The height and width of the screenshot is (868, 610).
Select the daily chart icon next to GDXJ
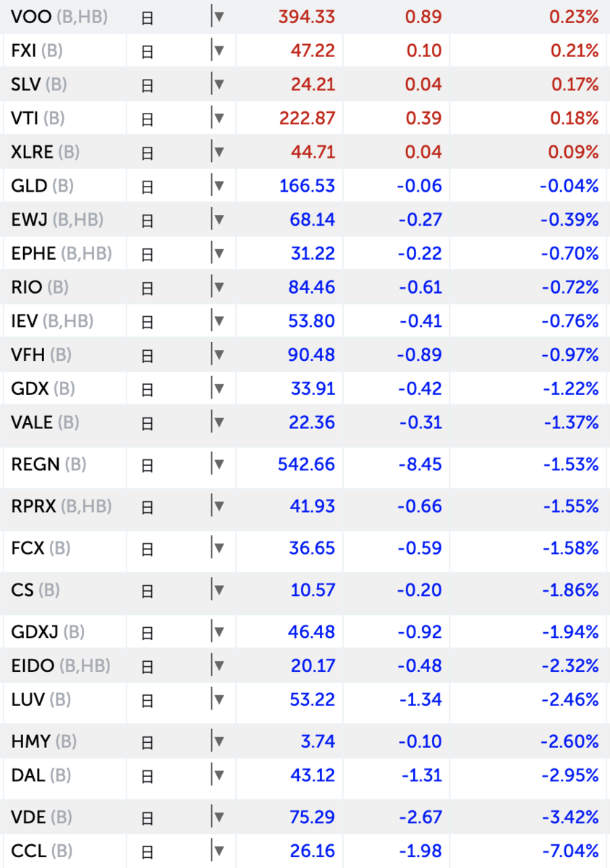point(147,631)
